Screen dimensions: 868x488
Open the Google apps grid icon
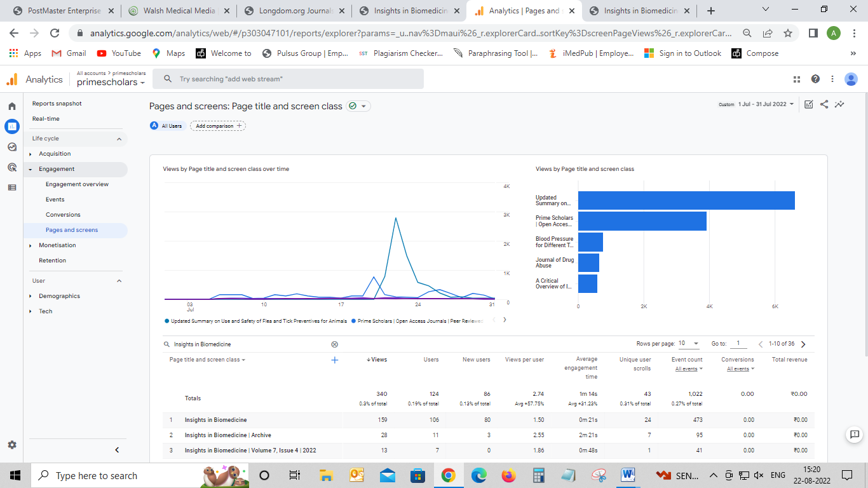pos(797,79)
